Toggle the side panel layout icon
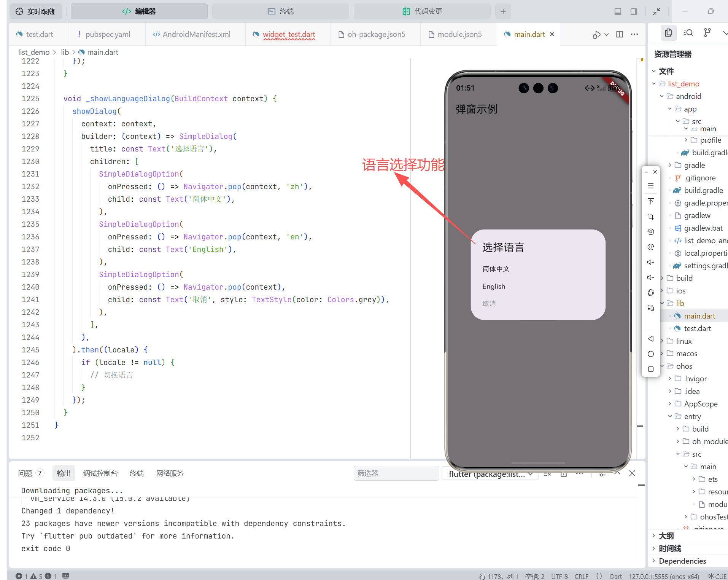 tap(634, 11)
